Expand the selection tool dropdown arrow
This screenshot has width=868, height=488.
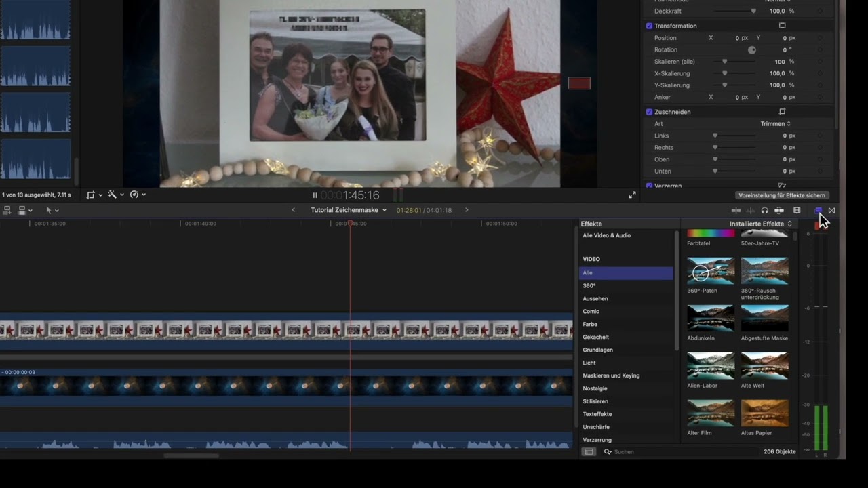pyautogui.click(x=56, y=211)
